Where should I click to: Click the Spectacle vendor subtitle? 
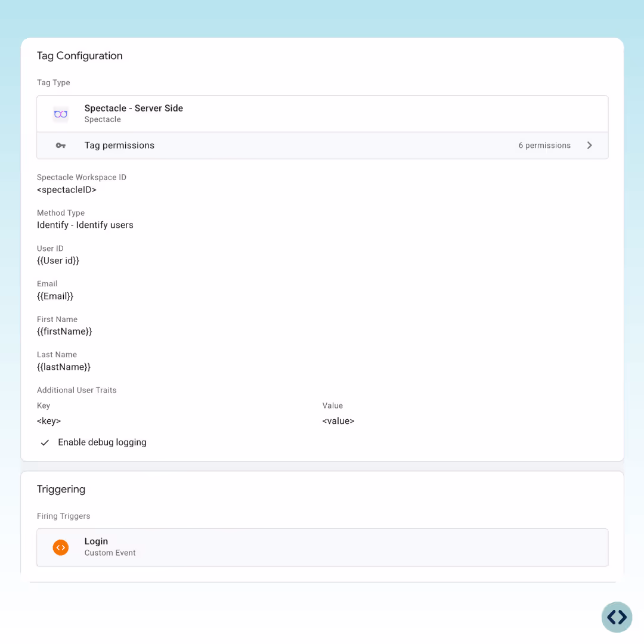(x=103, y=119)
